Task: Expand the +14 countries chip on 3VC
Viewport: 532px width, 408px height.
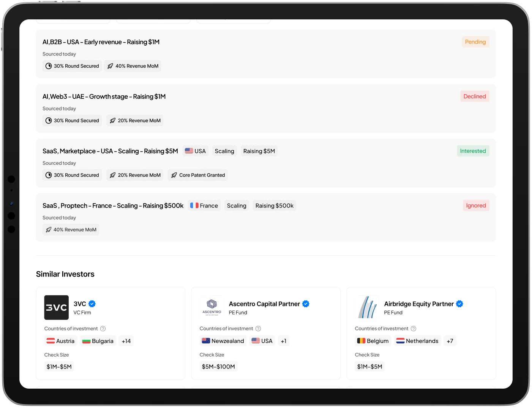Action: [x=126, y=341]
